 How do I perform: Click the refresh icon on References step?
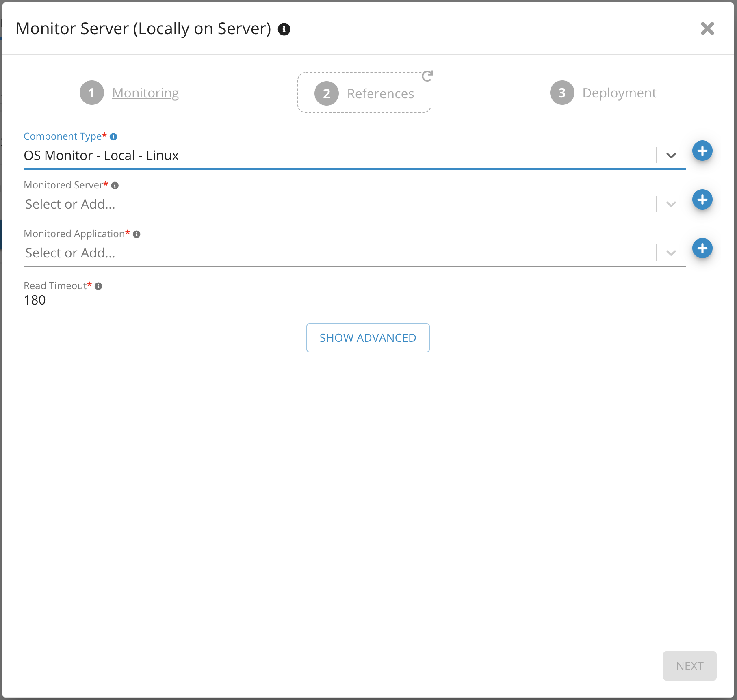(x=427, y=76)
